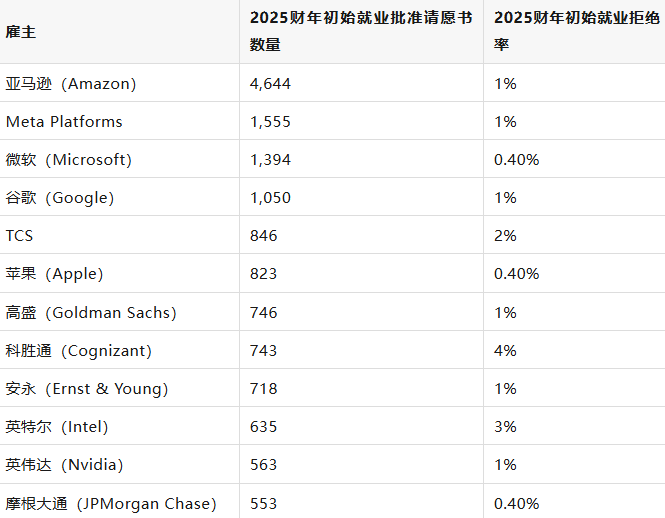Click the 2025财年初始就业批准请愿书数量 header
Image resolution: width=665 pixels, height=518 pixels.
pyautogui.click(x=360, y=31)
